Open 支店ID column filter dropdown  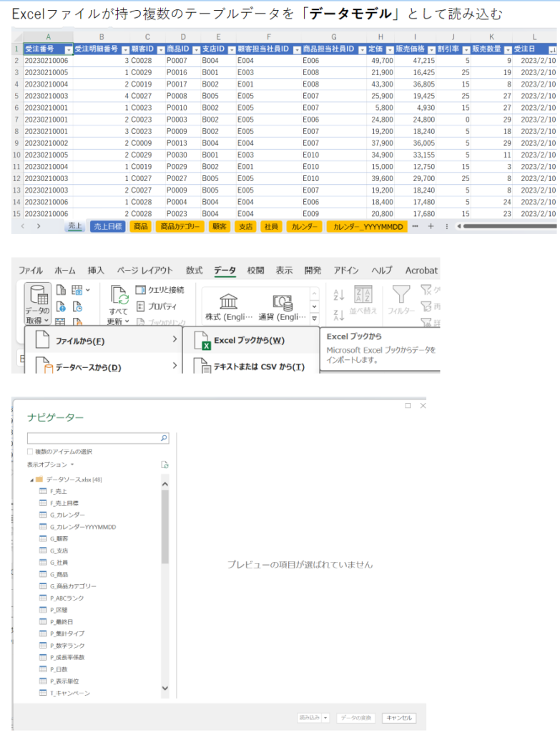click(231, 49)
